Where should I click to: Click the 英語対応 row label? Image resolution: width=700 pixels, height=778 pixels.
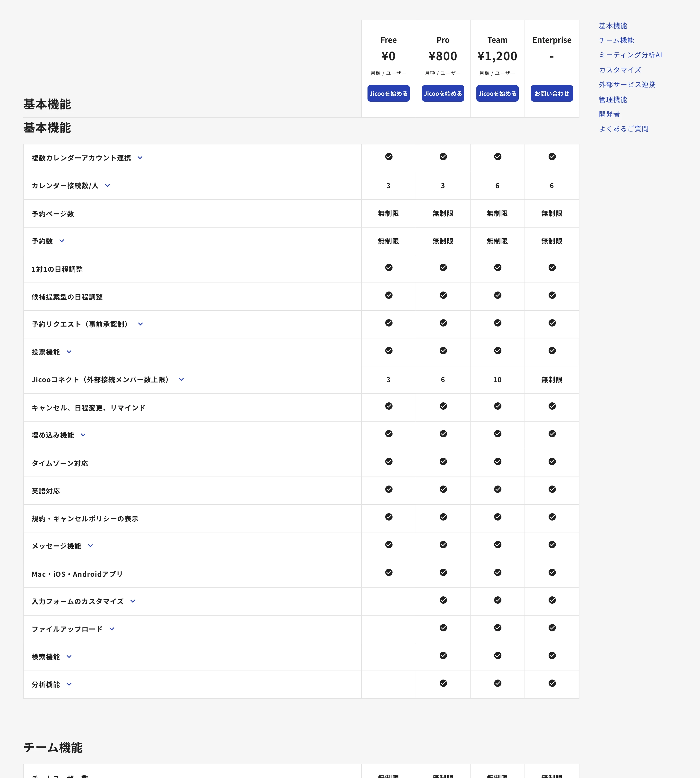coord(46,491)
